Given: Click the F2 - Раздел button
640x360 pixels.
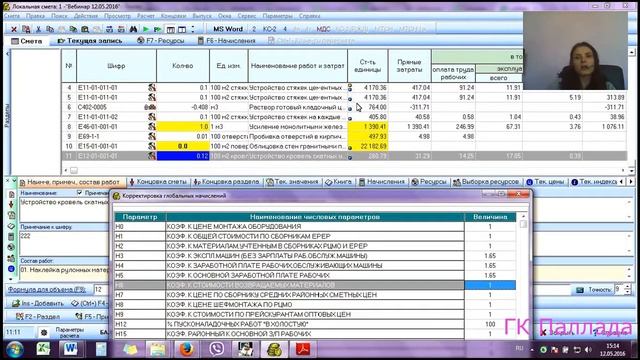Looking at the screenshot, I should tap(38, 316).
